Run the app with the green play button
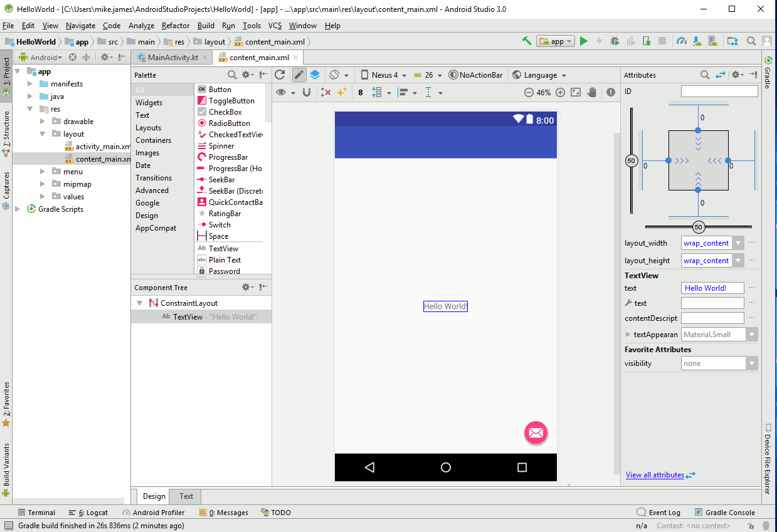This screenshot has height=532, width=777. (x=584, y=41)
